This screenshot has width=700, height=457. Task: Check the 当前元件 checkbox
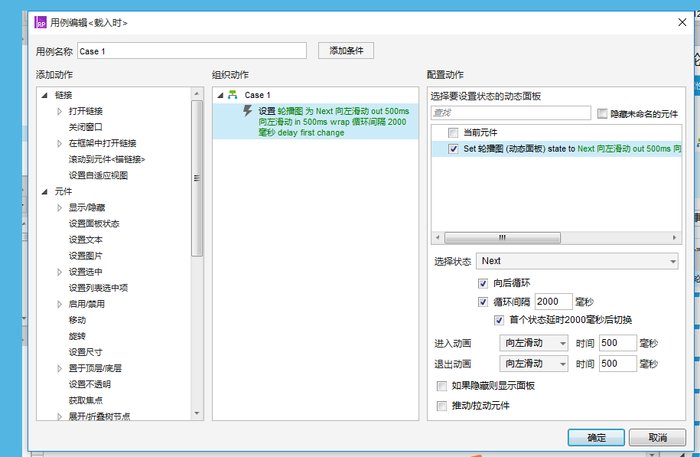click(453, 133)
